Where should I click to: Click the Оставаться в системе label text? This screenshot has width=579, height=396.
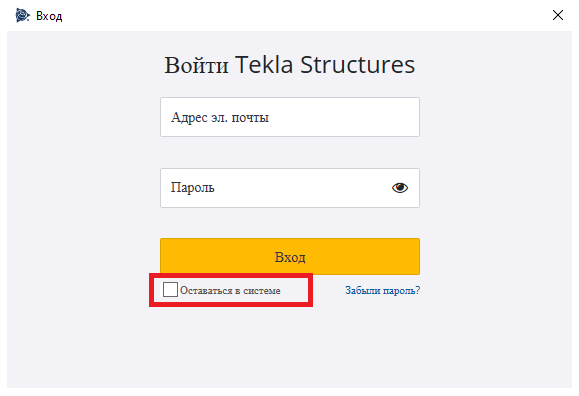click(230, 291)
